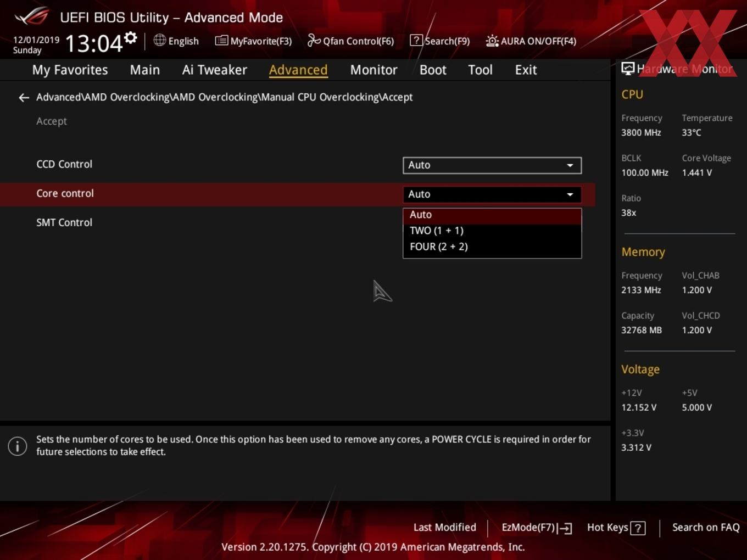747x560 pixels.
Task: Open Search on FAQ link
Action: 706,528
